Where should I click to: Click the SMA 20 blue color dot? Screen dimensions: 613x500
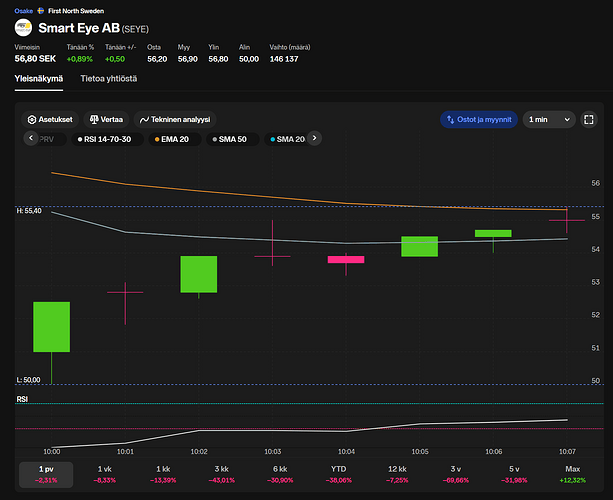[x=272, y=139]
